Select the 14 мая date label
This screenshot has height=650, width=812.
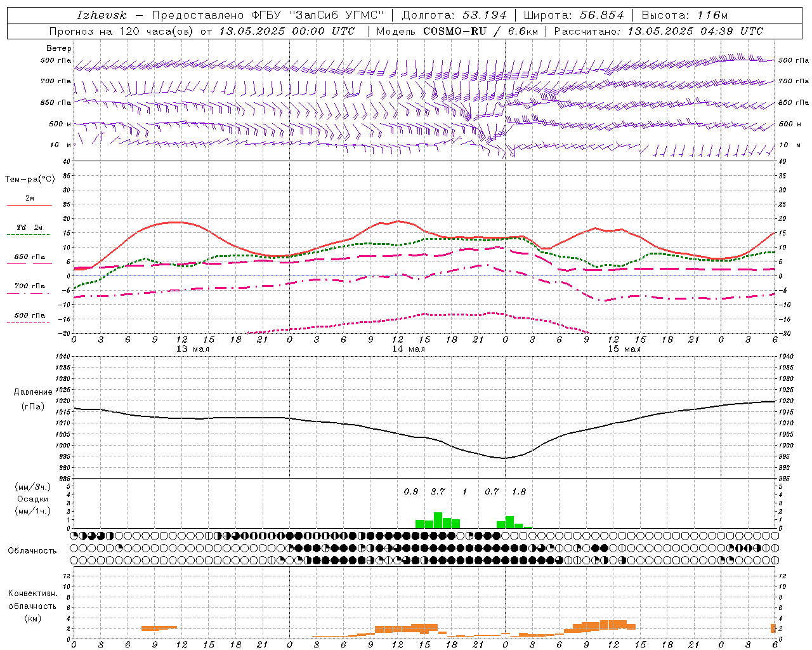coord(409,349)
